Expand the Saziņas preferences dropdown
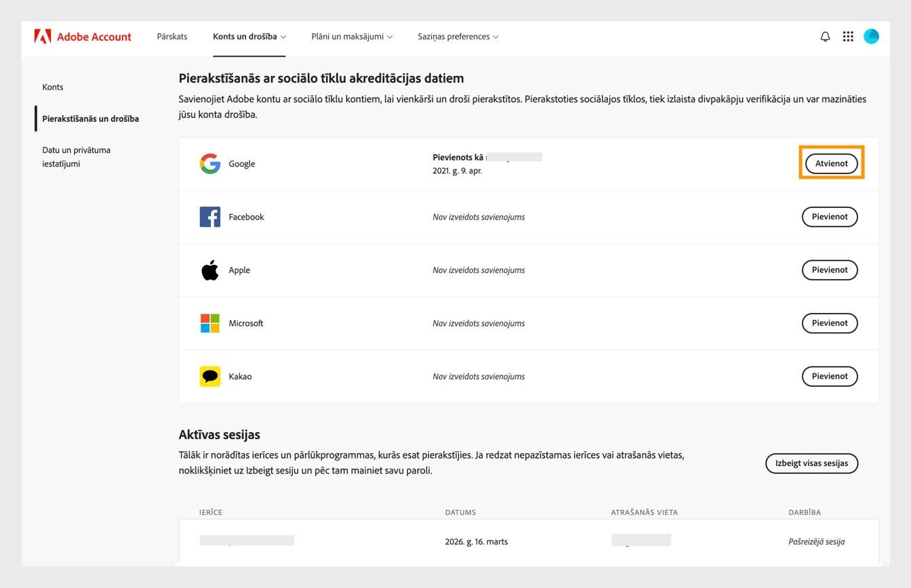 (458, 37)
